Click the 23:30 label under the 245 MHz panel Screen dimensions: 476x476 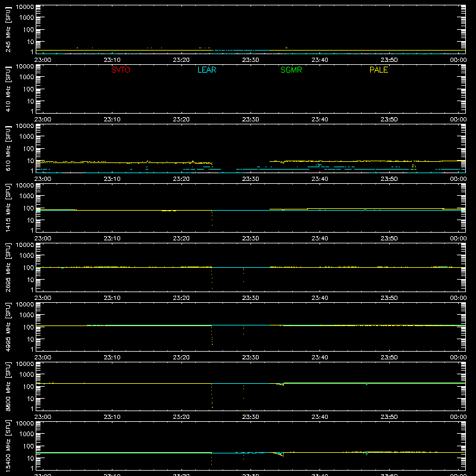coord(250,60)
